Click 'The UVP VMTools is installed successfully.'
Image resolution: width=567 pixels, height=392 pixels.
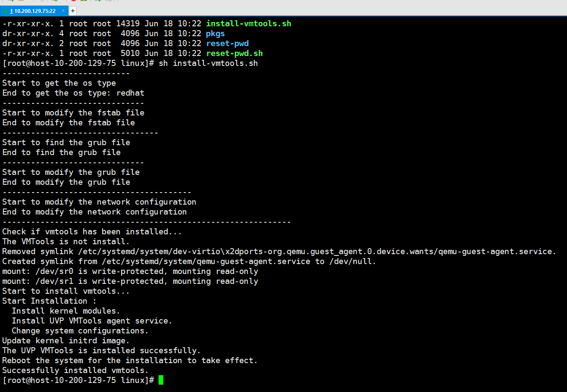click(102, 351)
